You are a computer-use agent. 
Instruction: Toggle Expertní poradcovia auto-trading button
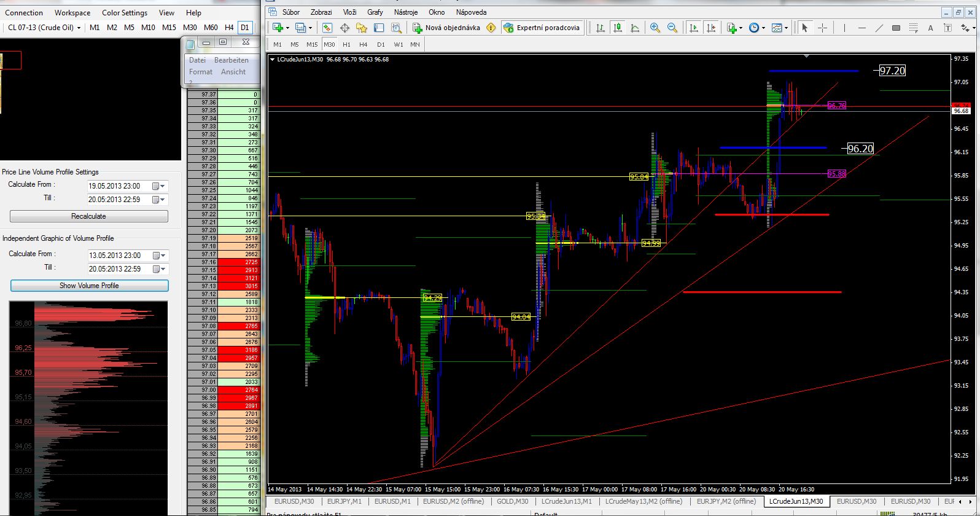click(542, 28)
